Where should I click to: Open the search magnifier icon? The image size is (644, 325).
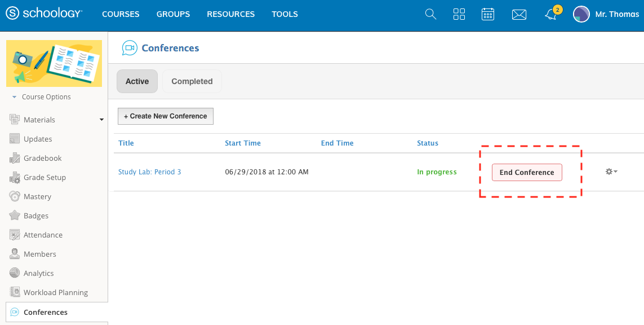pyautogui.click(x=430, y=14)
